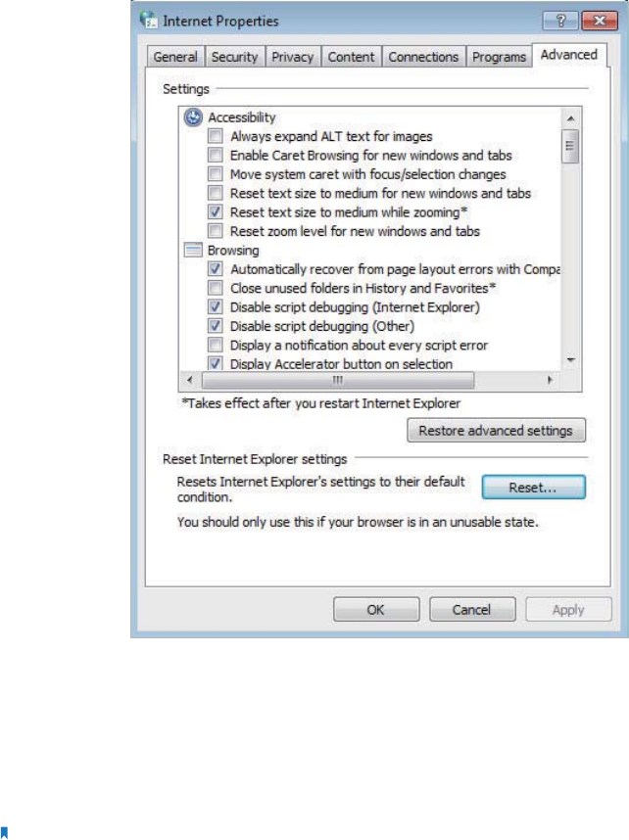Screen dimensions: 629x840
Task: Click the Accessibility category icon
Action: pyautogui.click(x=193, y=117)
